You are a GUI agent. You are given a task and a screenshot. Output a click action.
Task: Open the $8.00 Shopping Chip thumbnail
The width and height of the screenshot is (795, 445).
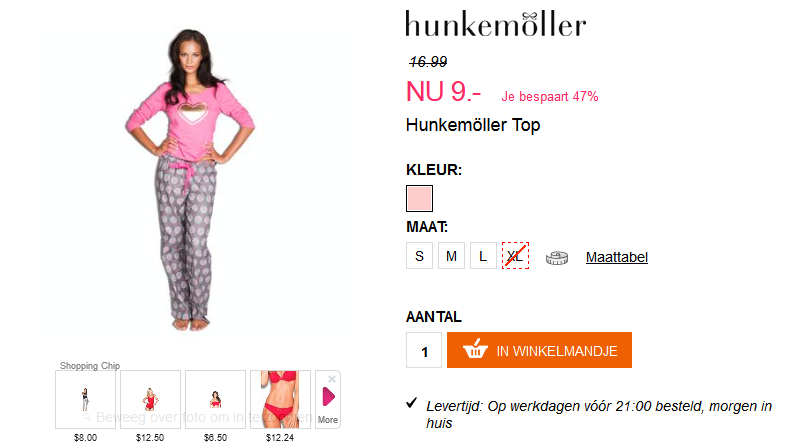coord(85,399)
